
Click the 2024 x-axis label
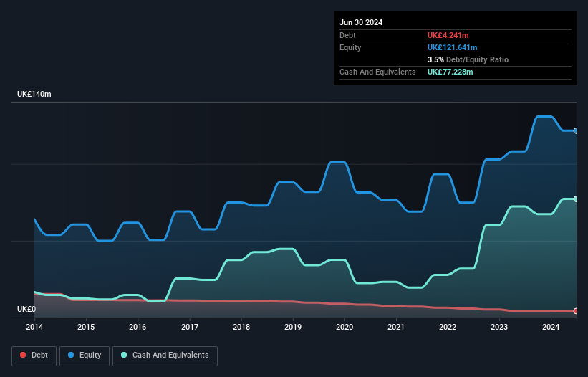coord(551,327)
